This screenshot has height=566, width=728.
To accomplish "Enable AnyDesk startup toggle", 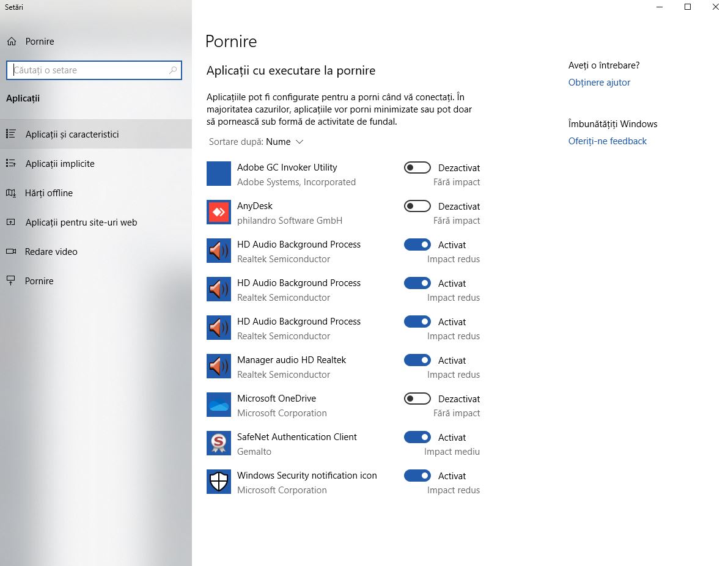I will point(417,206).
